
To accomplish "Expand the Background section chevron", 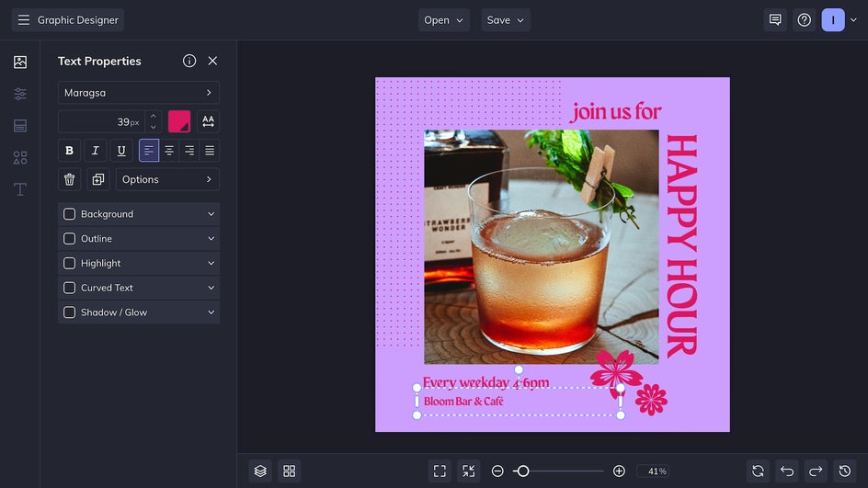I will point(211,214).
